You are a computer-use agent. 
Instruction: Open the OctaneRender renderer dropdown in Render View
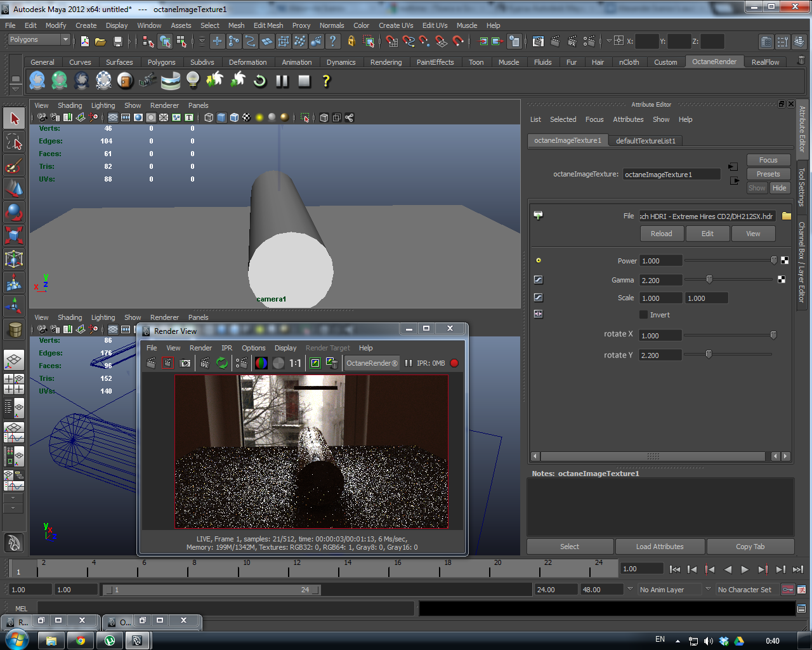372,363
